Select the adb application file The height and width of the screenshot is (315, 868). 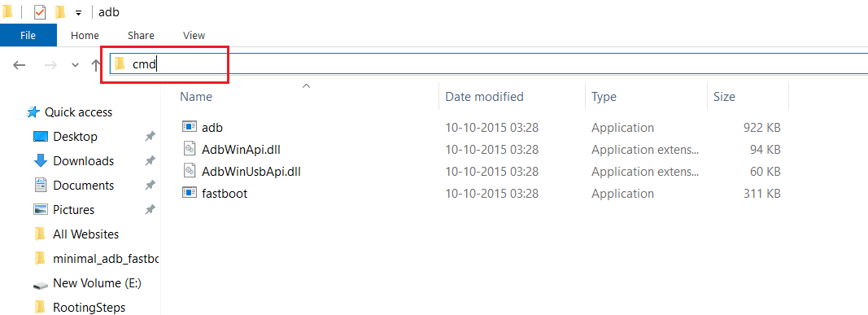(212, 127)
